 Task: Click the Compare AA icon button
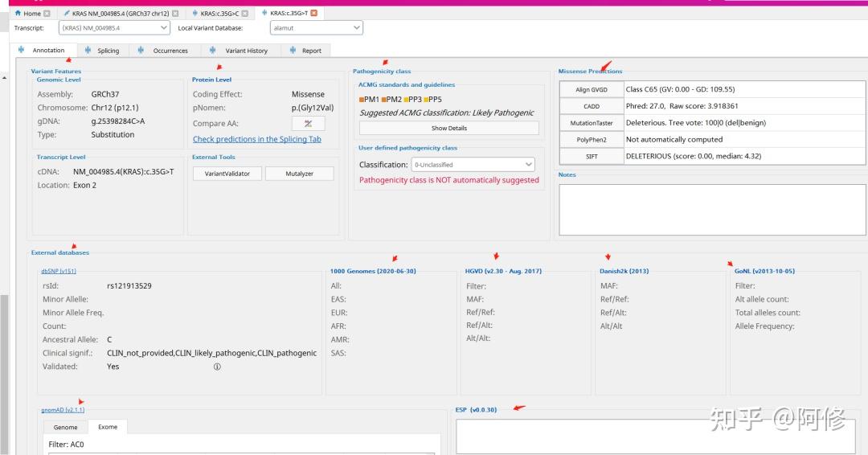[309, 124]
